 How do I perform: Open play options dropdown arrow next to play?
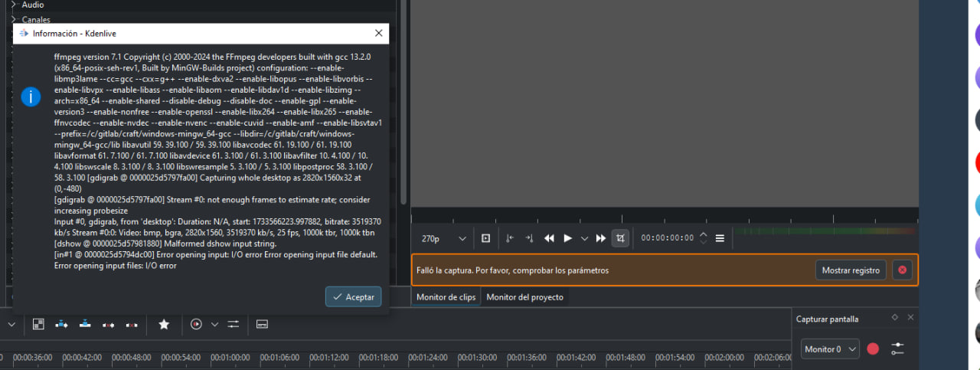tap(585, 238)
